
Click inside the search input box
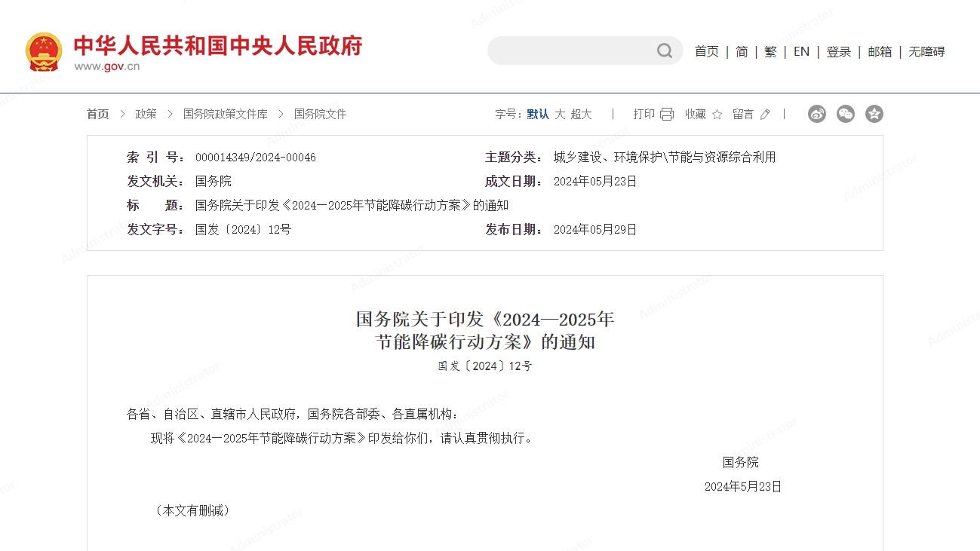click(x=573, y=51)
